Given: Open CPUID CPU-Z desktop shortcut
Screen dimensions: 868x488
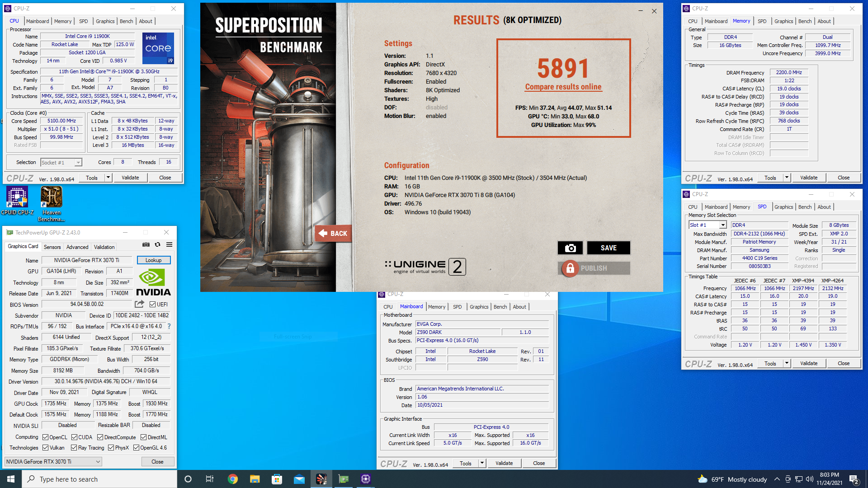Looking at the screenshot, I should (17, 201).
